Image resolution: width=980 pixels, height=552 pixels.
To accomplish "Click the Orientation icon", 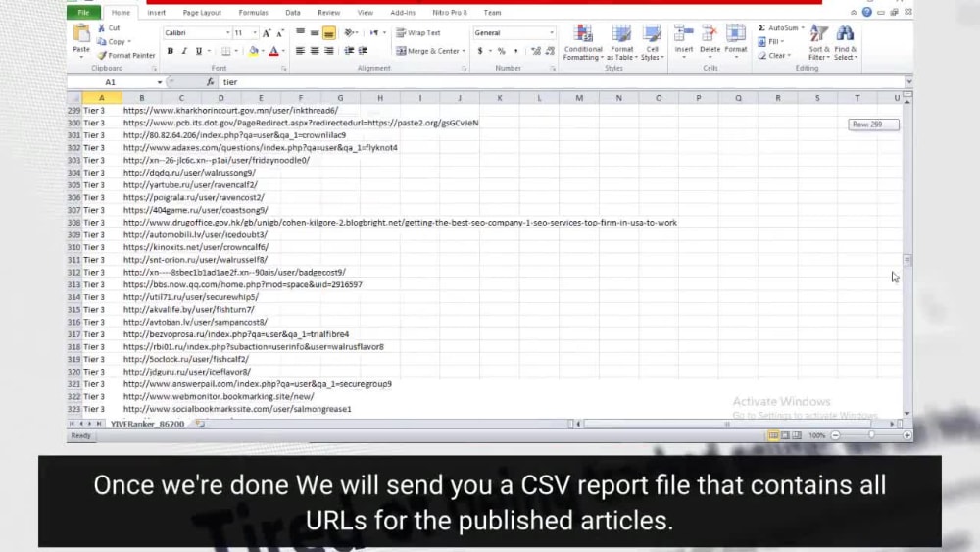I will [x=350, y=32].
